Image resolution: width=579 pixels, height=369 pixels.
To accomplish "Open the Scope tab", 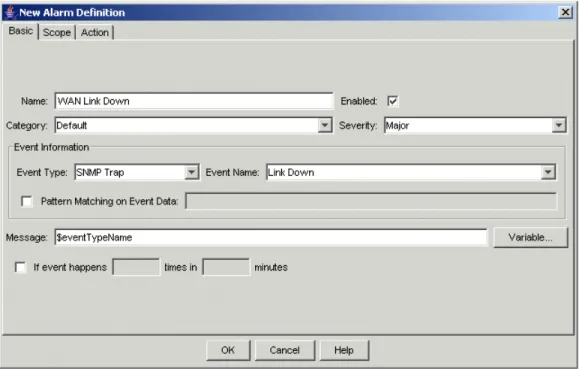I will [56, 32].
